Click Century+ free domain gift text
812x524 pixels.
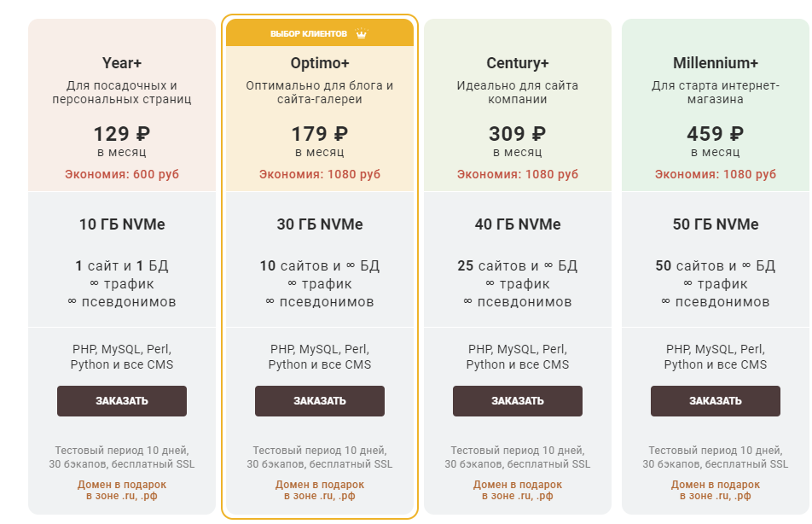pyautogui.click(x=518, y=490)
